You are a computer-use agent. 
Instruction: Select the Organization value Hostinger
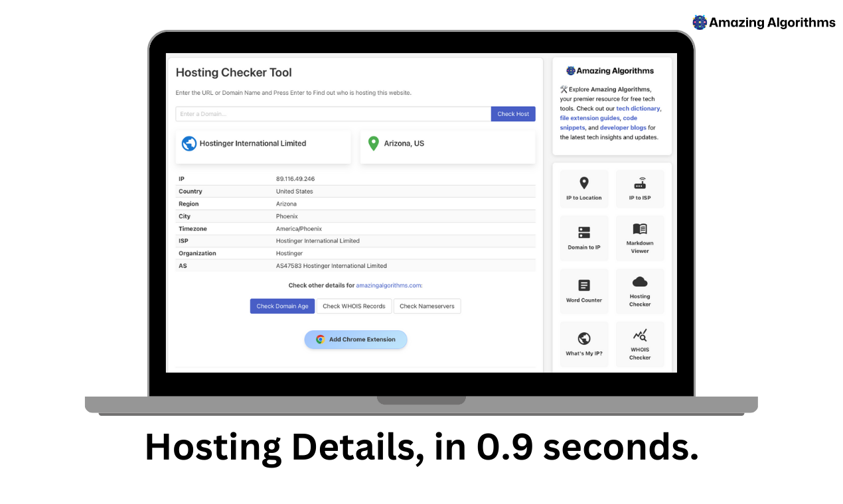tap(289, 253)
